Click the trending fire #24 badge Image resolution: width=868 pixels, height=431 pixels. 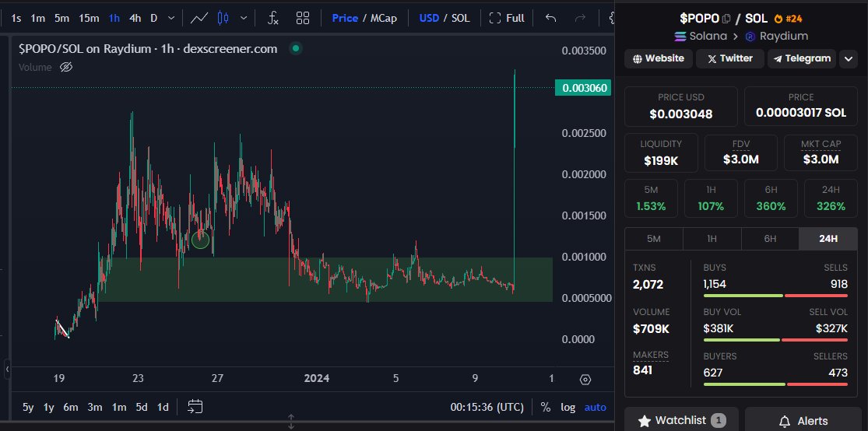789,19
